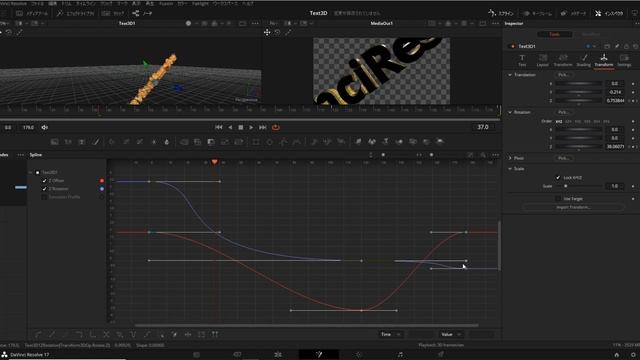This screenshot has width=640, height=360.
Task: Collapse Text3D1 in the spline tree
Action: click(x=31, y=172)
